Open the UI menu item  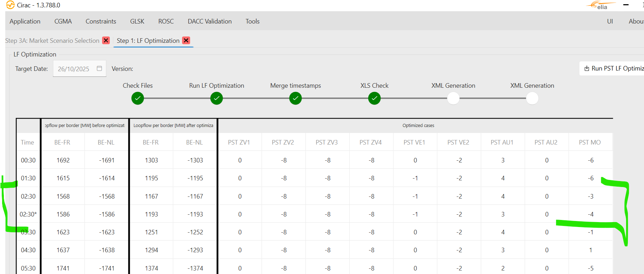tap(610, 21)
